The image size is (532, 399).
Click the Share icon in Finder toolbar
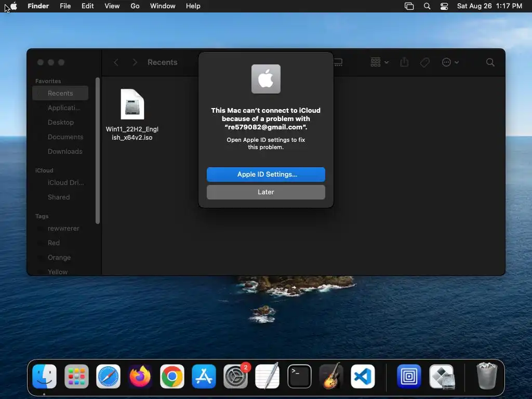pos(404,62)
